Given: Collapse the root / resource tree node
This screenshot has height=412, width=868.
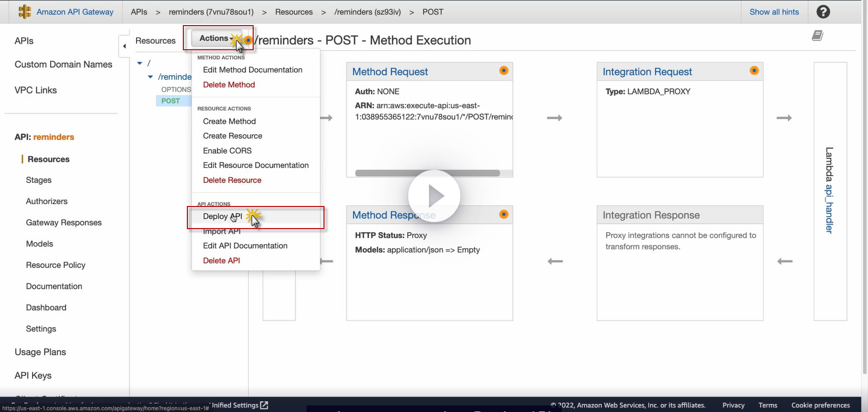Looking at the screenshot, I should (x=140, y=63).
